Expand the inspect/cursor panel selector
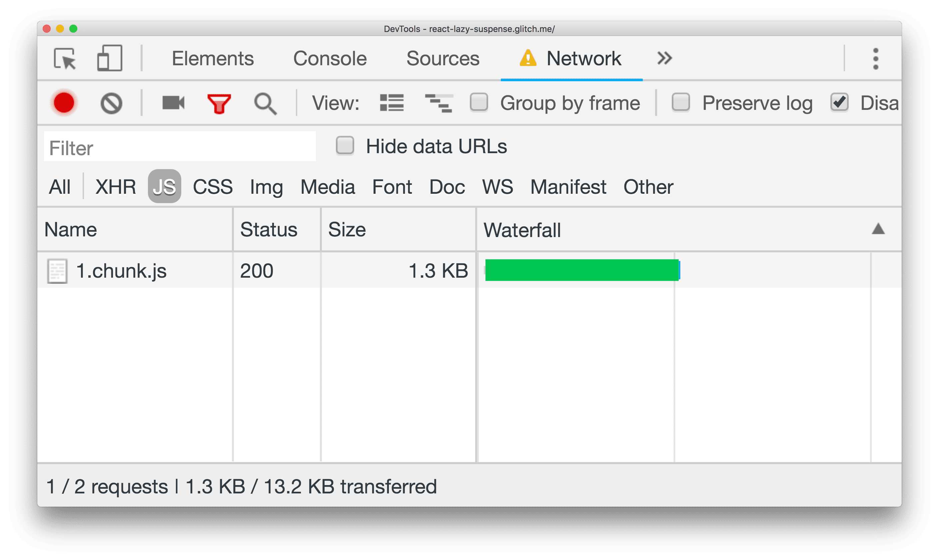This screenshot has height=560, width=939. 65,58
